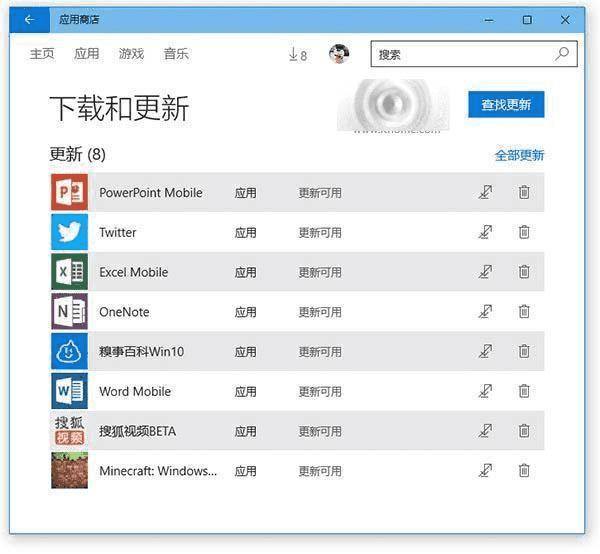Open the user account avatar

(339, 54)
